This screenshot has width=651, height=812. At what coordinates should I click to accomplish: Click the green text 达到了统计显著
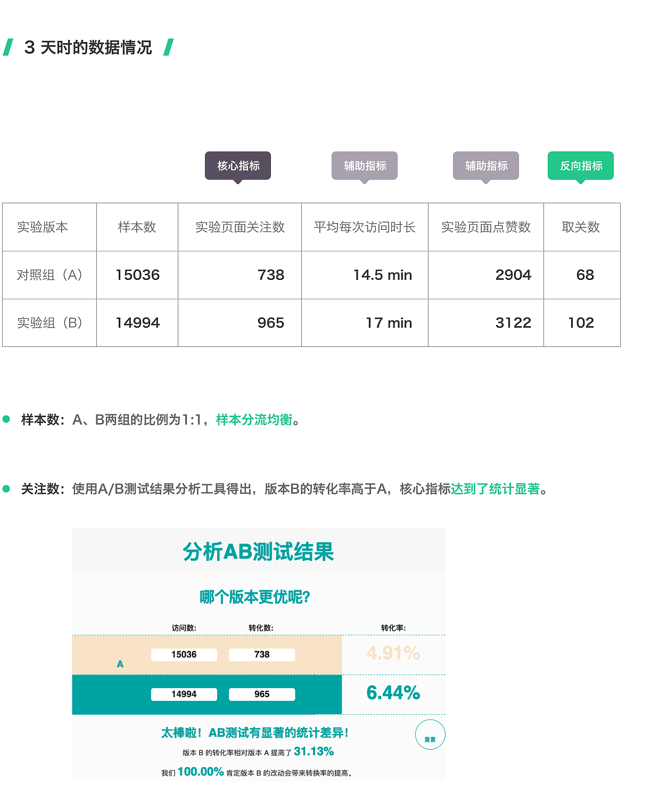tap(496, 488)
